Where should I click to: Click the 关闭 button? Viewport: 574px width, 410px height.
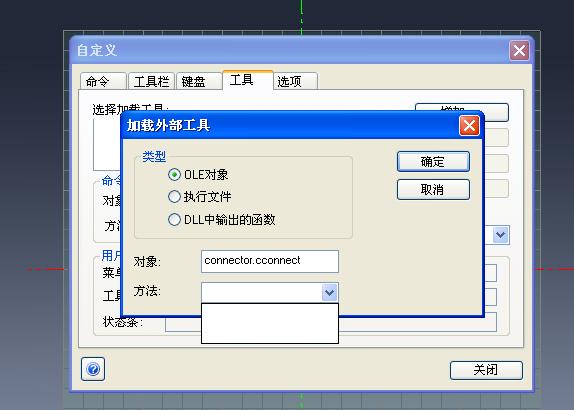486,370
